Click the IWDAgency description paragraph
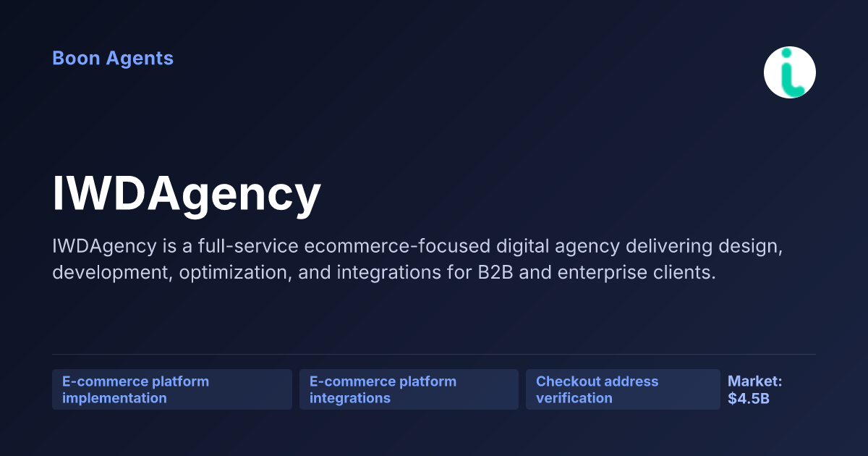 point(419,260)
